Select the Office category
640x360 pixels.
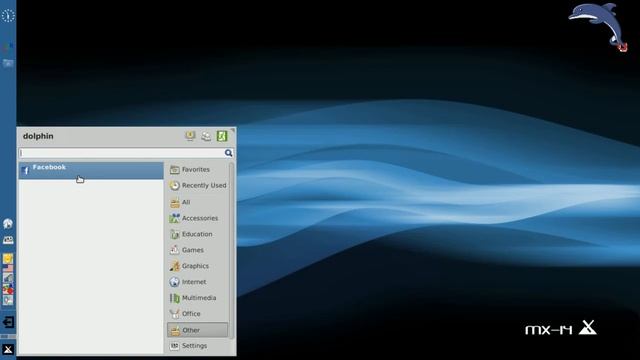point(198,313)
